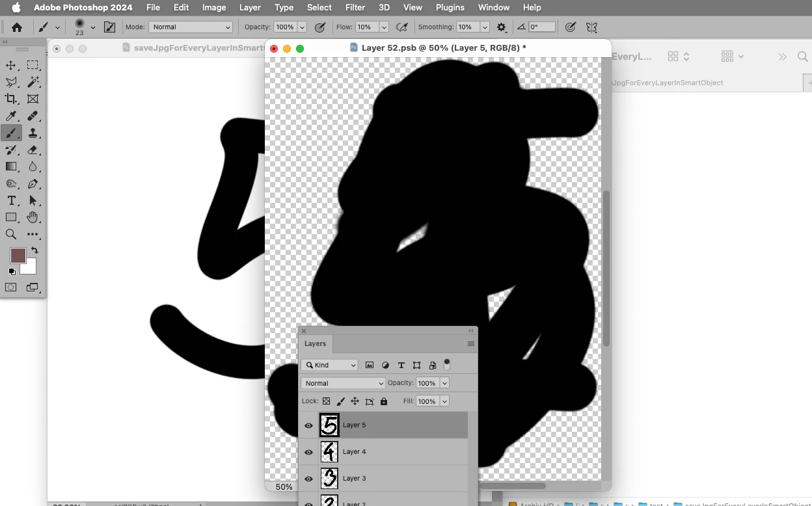Filter layers for adjustment layers
The width and height of the screenshot is (812, 506).
(x=385, y=366)
